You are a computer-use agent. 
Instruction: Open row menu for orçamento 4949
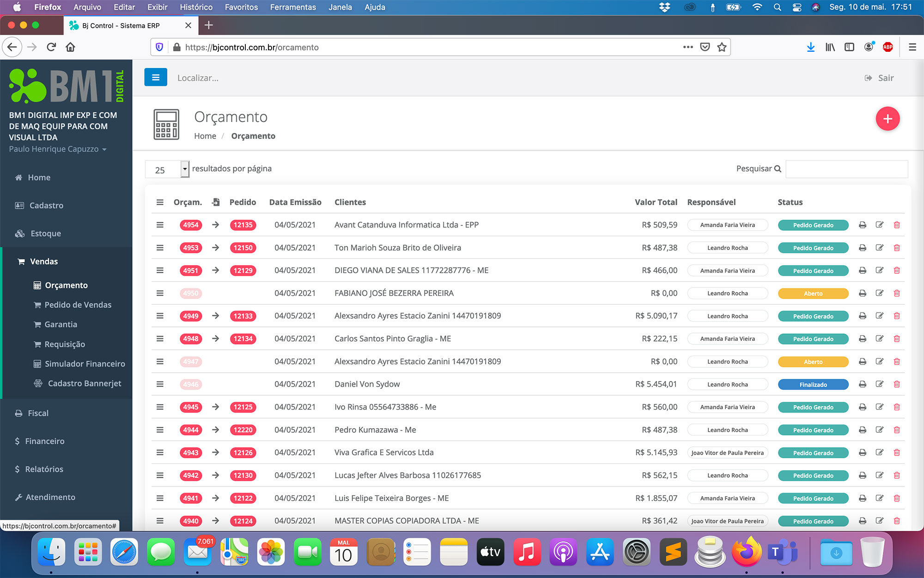[160, 316]
